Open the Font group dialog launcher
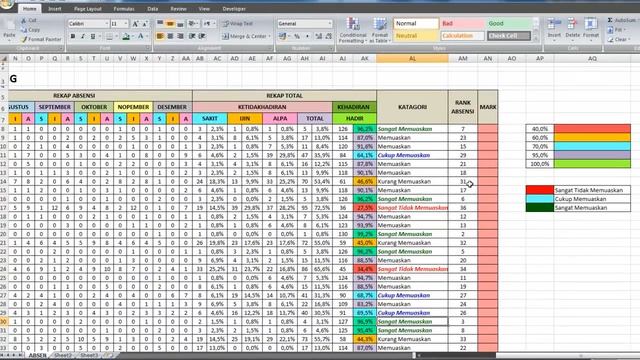The image size is (640, 360). (x=148, y=49)
